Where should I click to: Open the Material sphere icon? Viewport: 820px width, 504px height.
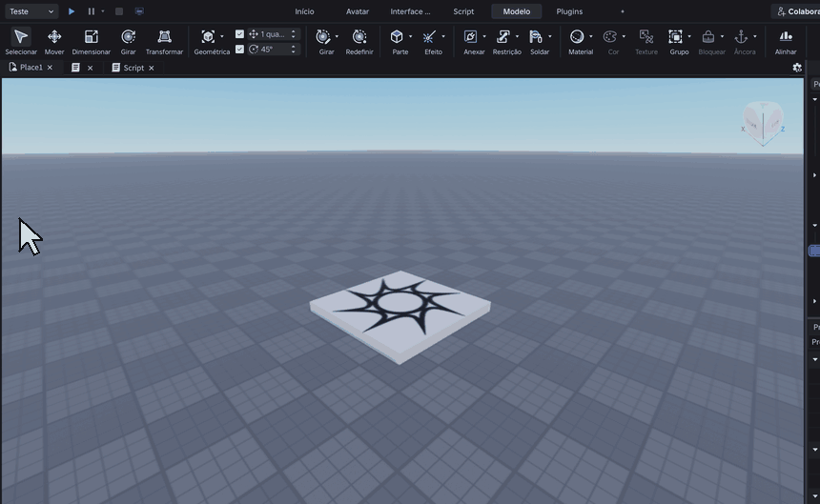[577, 36]
